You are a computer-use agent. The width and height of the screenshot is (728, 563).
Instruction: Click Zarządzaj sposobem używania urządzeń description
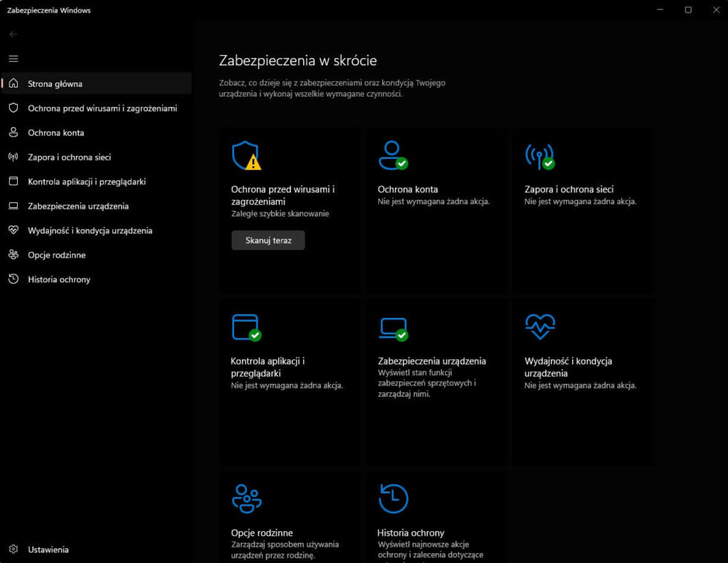click(285, 550)
